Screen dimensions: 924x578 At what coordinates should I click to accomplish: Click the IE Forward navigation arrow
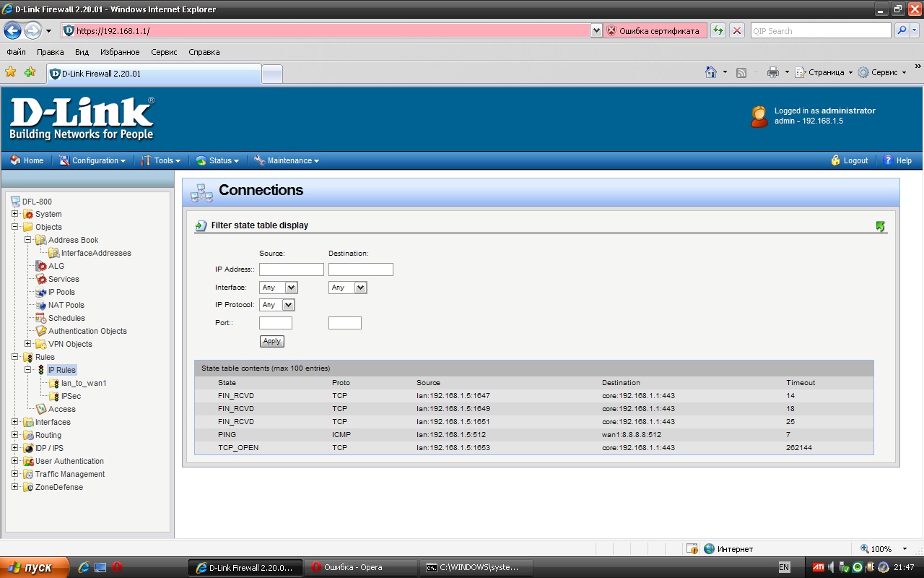[x=32, y=30]
